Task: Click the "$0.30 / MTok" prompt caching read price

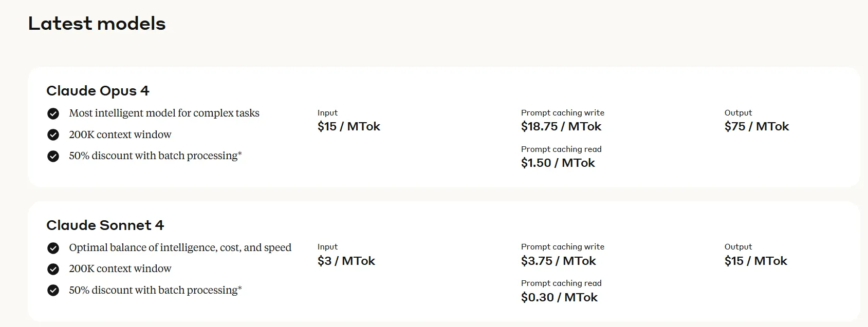Action: tap(559, 298)
